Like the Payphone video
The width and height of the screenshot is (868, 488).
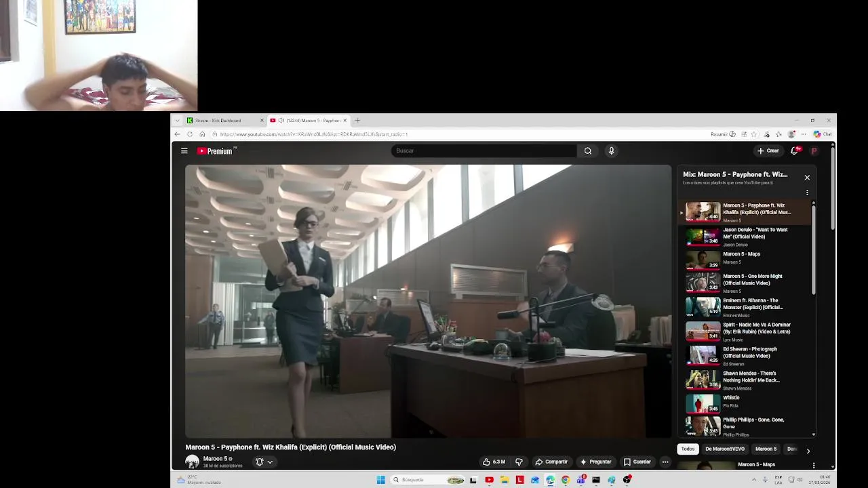click(x=494, y=462)
